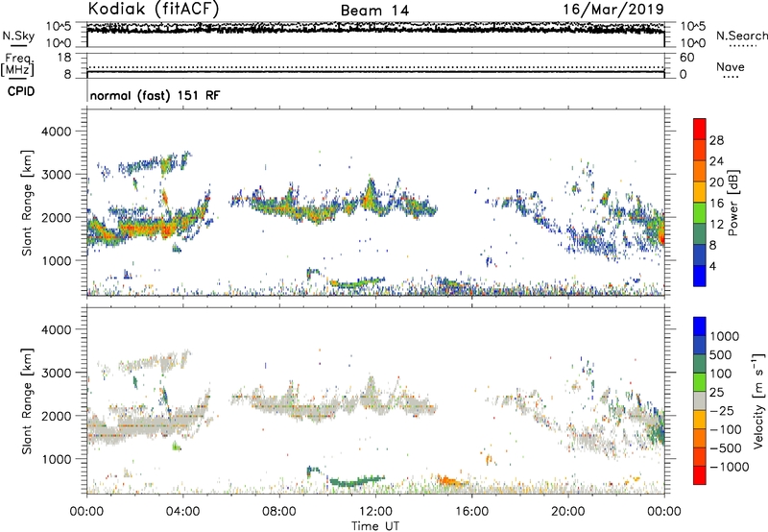Select the "normal (fast) 151 RF" mode text

point(155,95)
